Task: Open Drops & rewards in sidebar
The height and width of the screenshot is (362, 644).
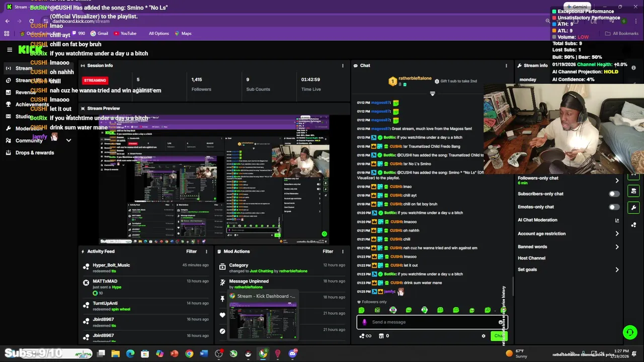Action: click(x=35, y=153)
